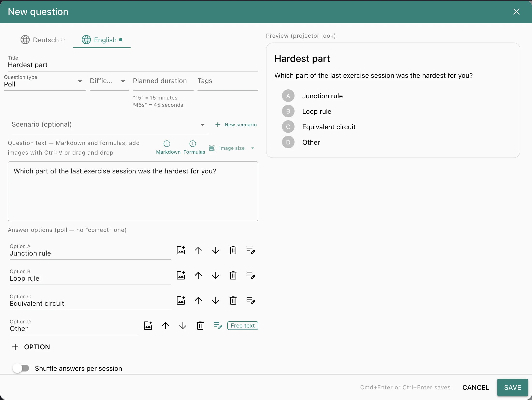Move Option D Other up
Image resolution: width=532 pixels, height=400 pixels.
165,326
